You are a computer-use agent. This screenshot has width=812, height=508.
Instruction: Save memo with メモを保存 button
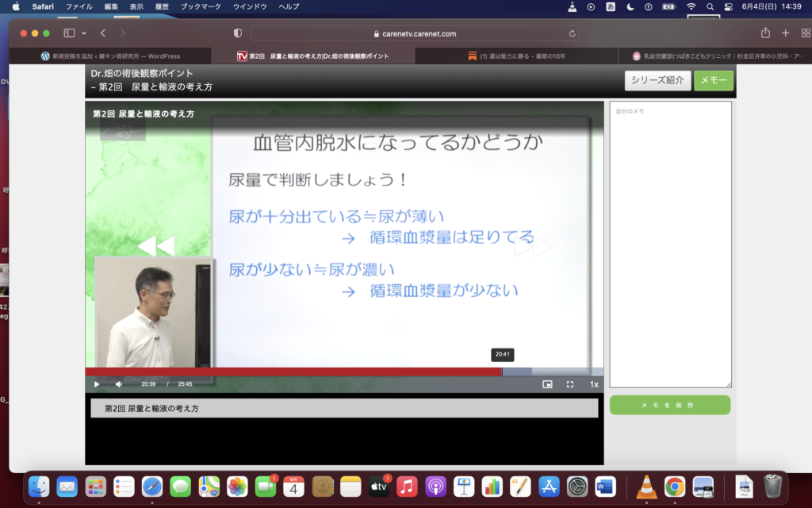pos(669,405)
